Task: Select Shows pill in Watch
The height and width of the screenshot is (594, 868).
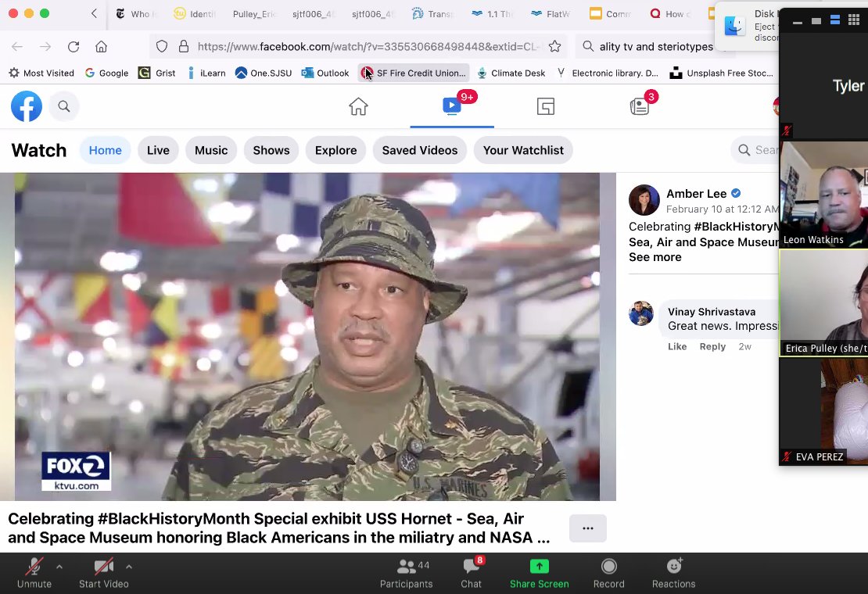Action: coord(271,150)
